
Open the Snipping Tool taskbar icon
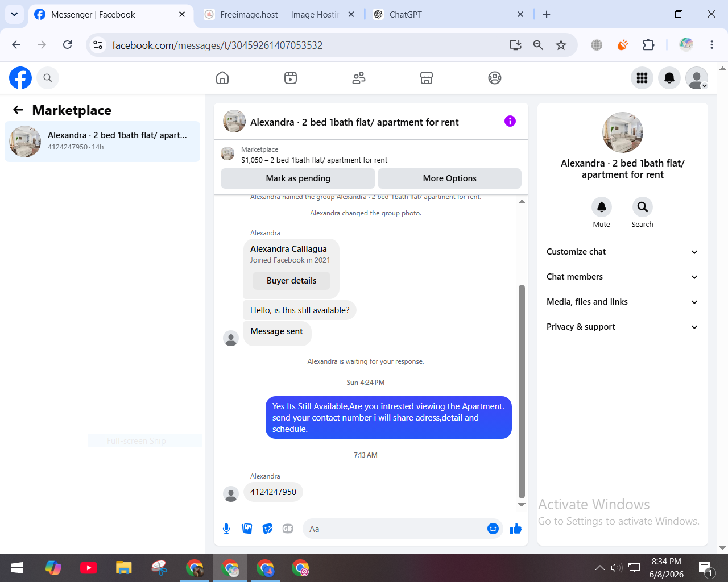click(159, 568)
